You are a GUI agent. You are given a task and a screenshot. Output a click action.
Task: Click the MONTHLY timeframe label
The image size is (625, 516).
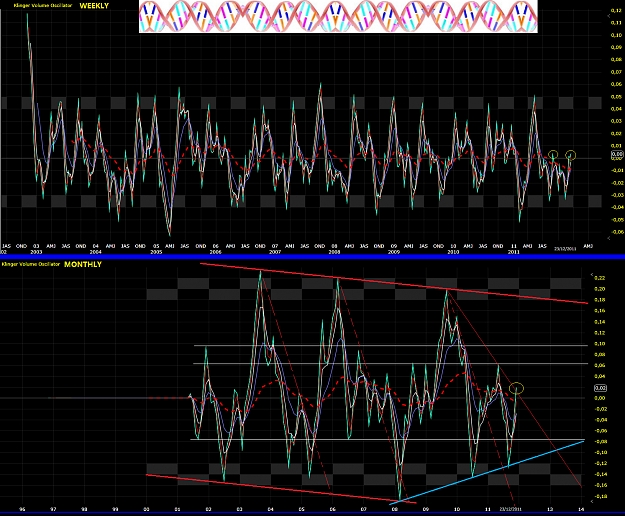(83, 264)
